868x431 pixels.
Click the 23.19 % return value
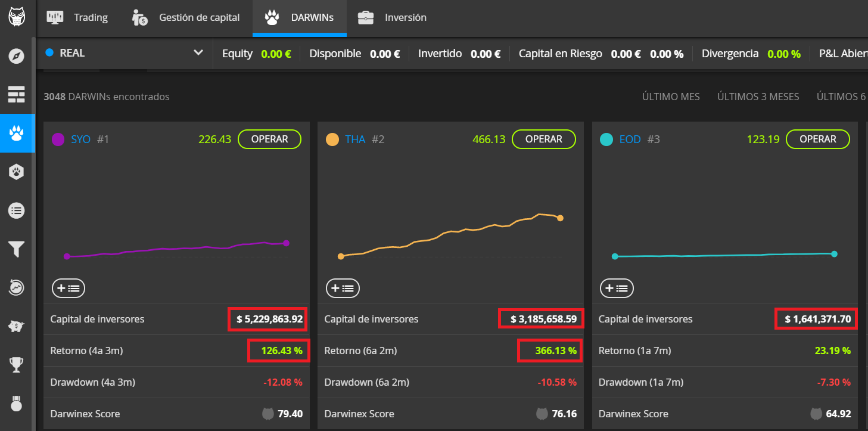point(833,351)
